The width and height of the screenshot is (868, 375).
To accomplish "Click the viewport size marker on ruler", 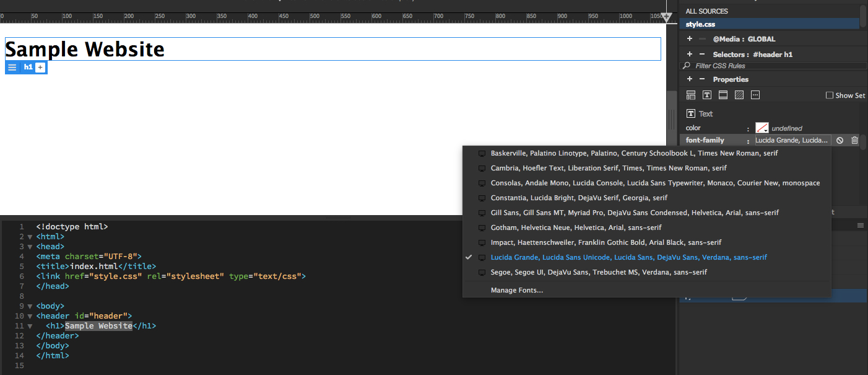I will tap(667, 17).
